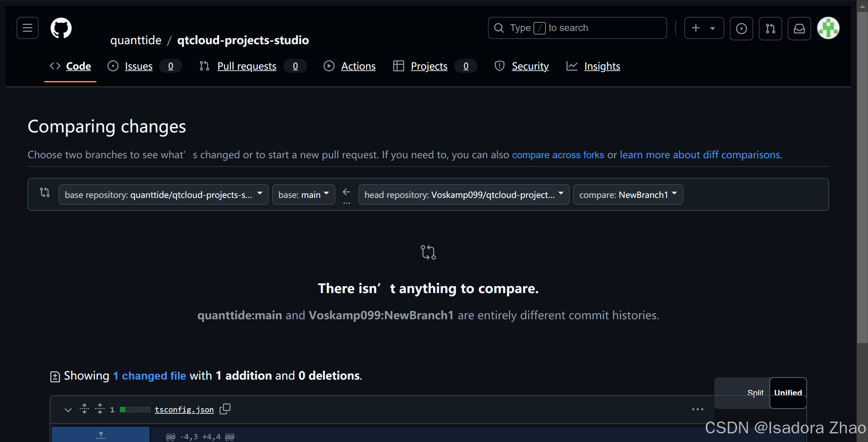Open tsconfig.json more options ellipsis

pos(697,409)
